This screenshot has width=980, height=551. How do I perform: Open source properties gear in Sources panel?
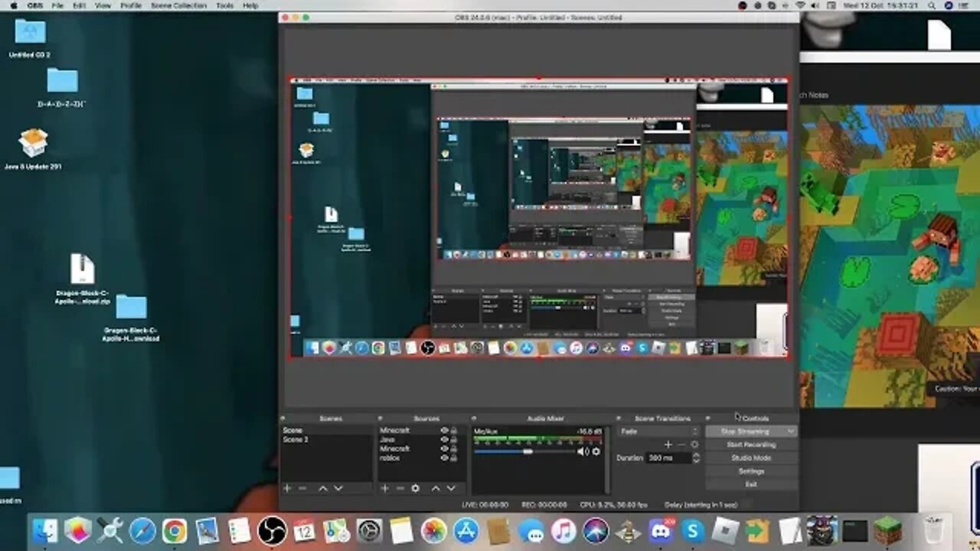point(416,488)
